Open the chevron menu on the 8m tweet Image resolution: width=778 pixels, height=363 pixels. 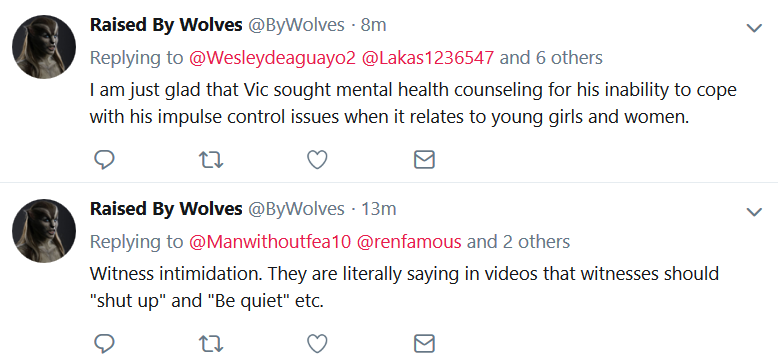click(754, 28)
